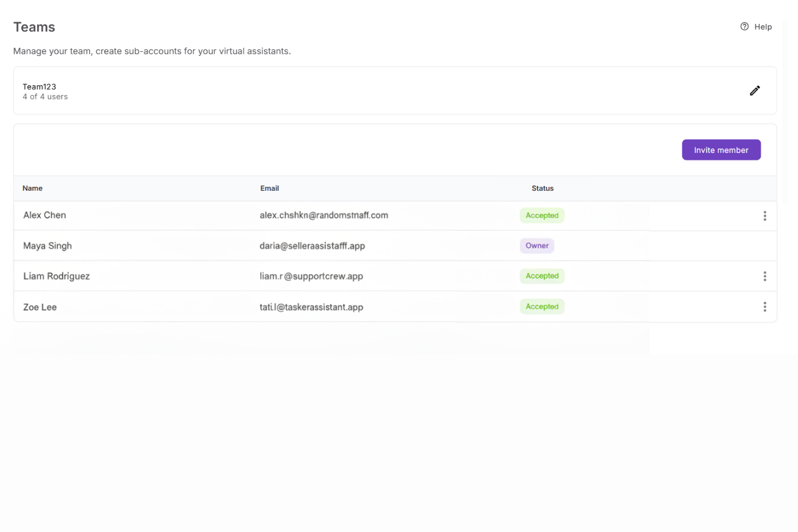Expand the actions menu for Zoe Lee
The image size is (798, 532).
coord(765,307)
